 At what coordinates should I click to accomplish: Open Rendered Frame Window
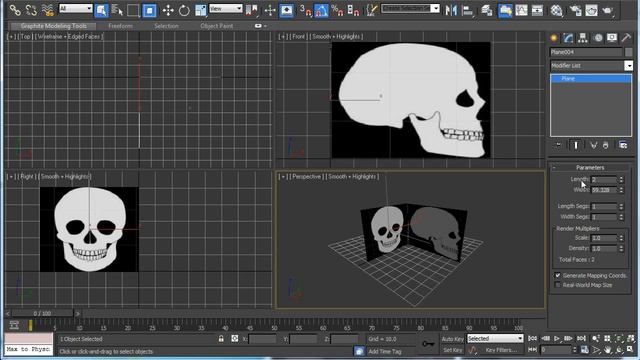click(x=591, y=10)
